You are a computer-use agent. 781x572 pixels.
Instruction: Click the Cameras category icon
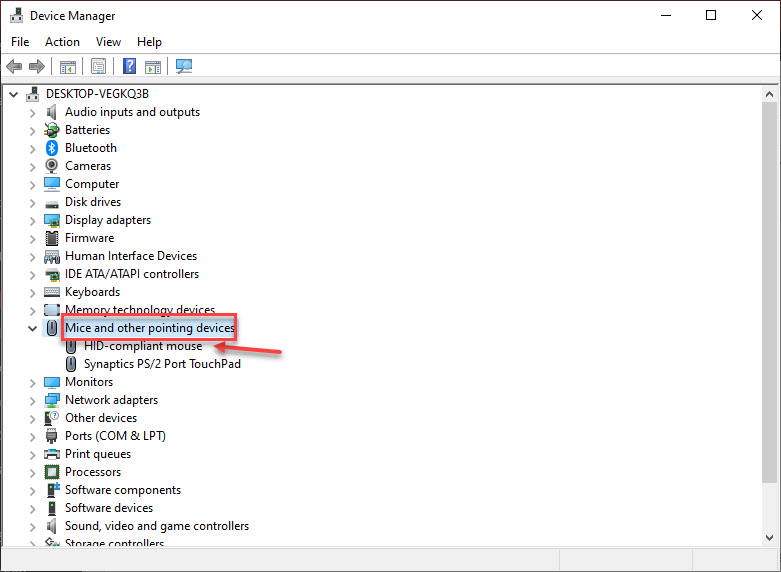coord(52,166)
